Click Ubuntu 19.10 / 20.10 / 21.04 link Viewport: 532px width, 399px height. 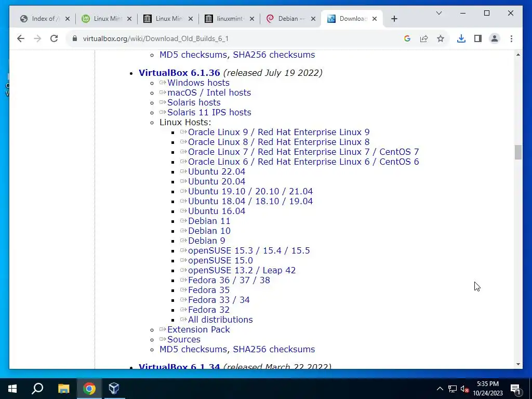pyautogui.click(x=250, y=191)
